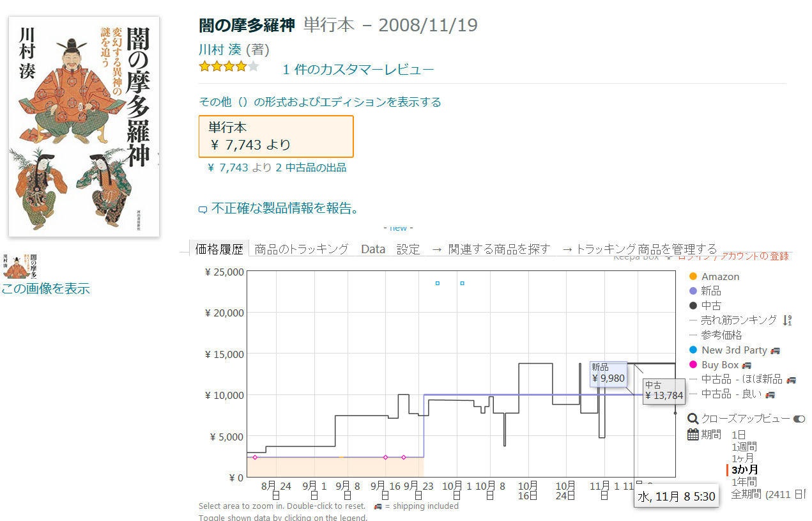Click the ¥ 25,000 axis label
The height and width of the screenshot is (521, 812).
pyautogui.click(x=224, y=272)
